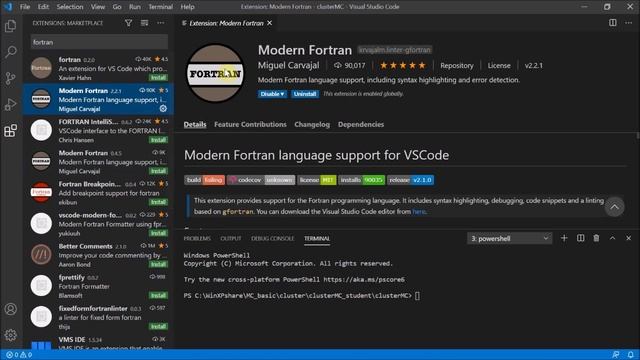Close the terminal panel
Image resolution: width=640 pixels, height=360 pixels.
click(x=629, y=238)
